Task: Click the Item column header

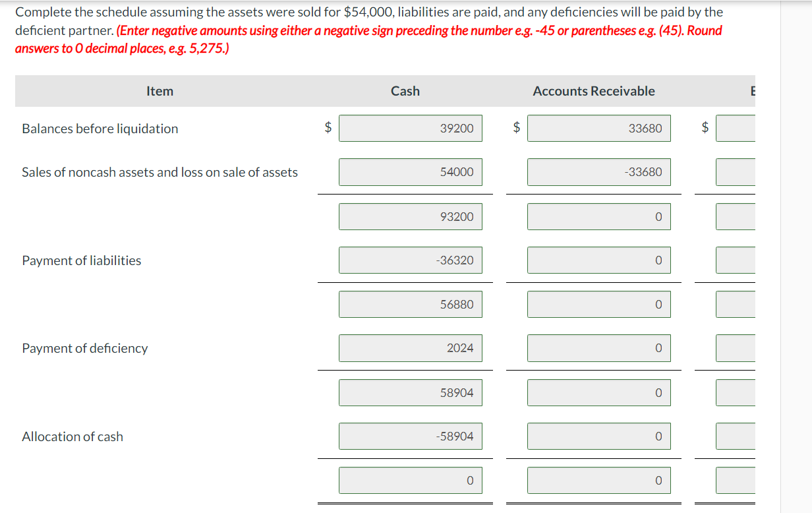Action: tap(159, 91)
